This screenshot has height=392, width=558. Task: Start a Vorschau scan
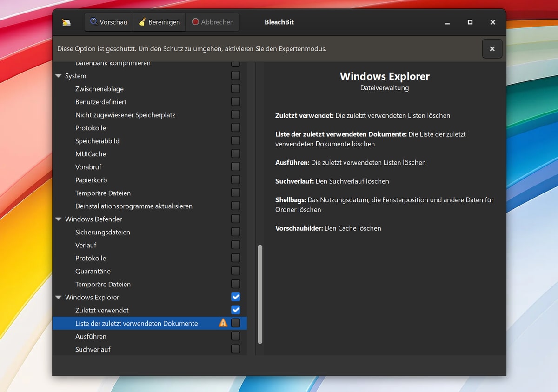click(x=108, y=21)
